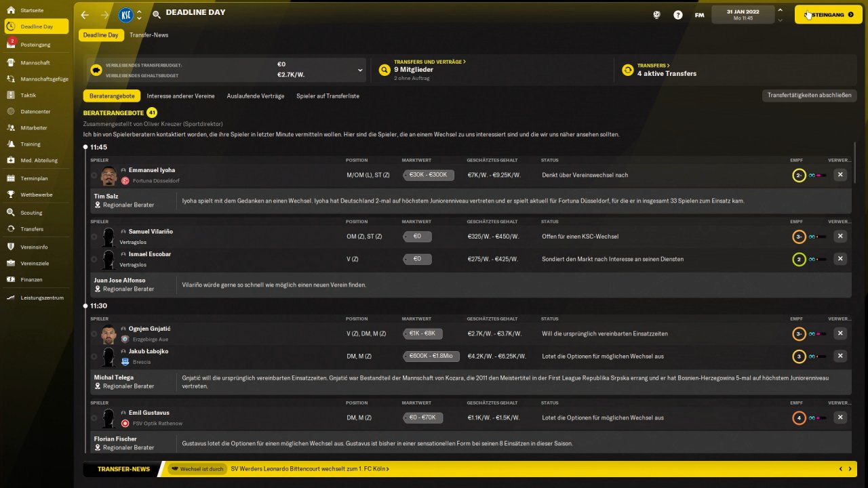Open Jakub Łabojko player profile

pyautogui.click(x=149, y=351)
